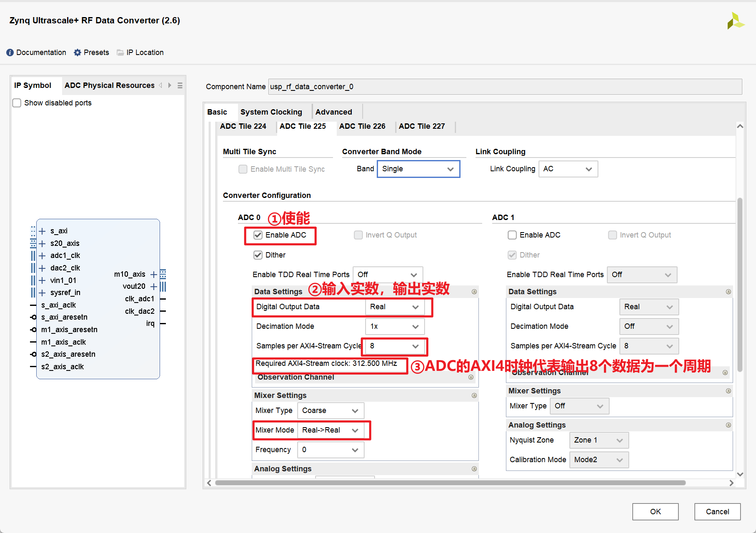Collapse ADC 1 Mixer Settings section
Viewport: 756px width, 533px height.
click(728, 391)
